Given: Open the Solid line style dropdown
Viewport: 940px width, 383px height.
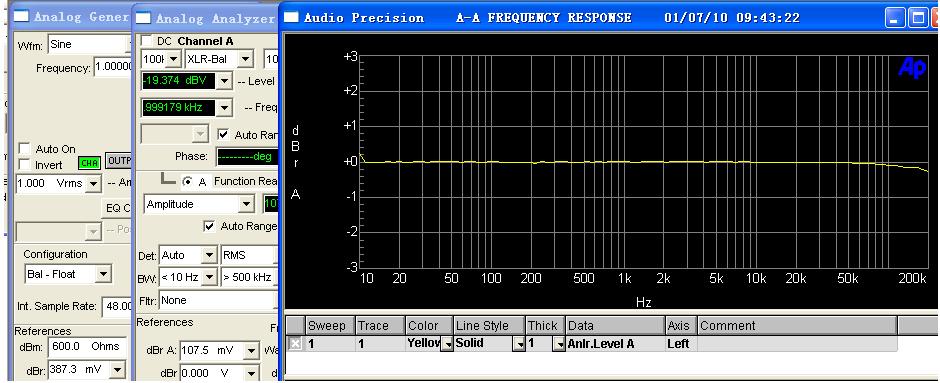Looking at the screenshot, I should 519,345.
